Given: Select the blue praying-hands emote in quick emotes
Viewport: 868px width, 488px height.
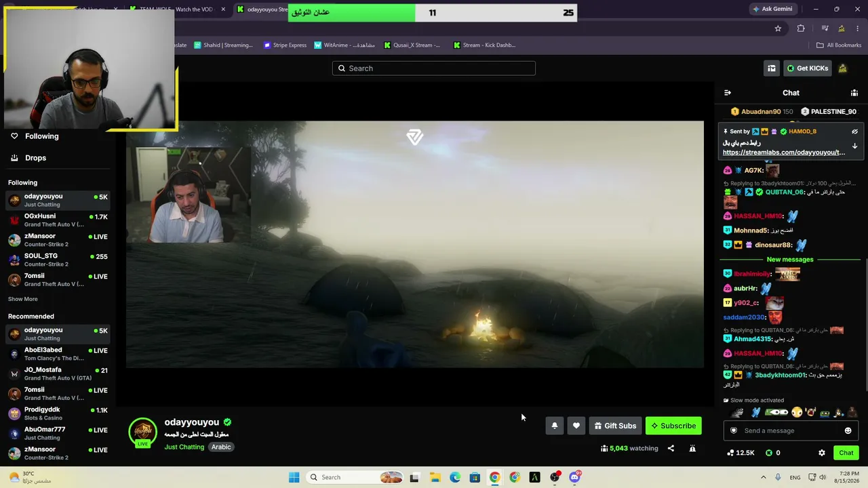Looking at the screenshot, I should 756,413.
